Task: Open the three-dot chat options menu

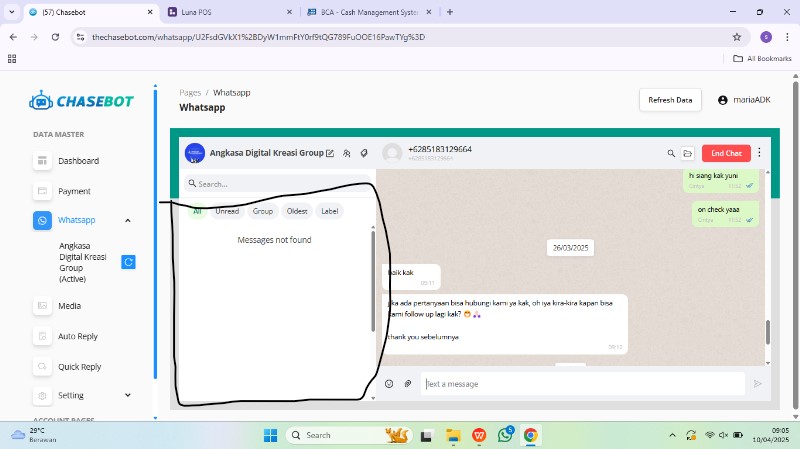Action: (759, 153)
